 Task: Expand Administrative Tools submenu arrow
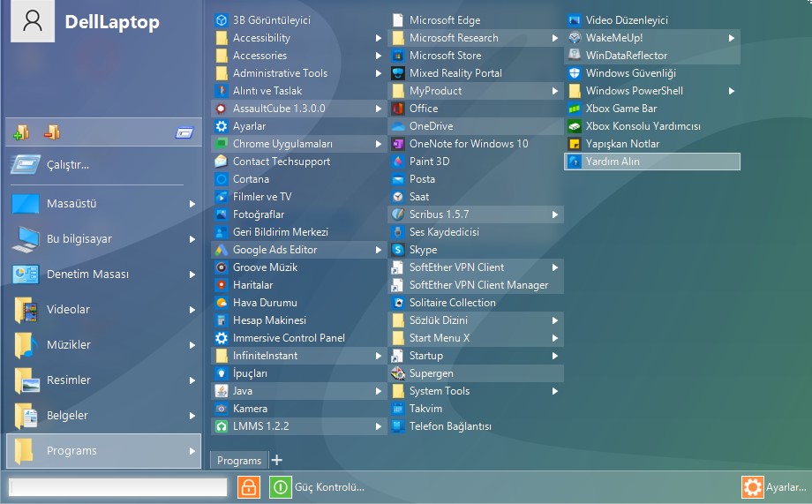379,73
